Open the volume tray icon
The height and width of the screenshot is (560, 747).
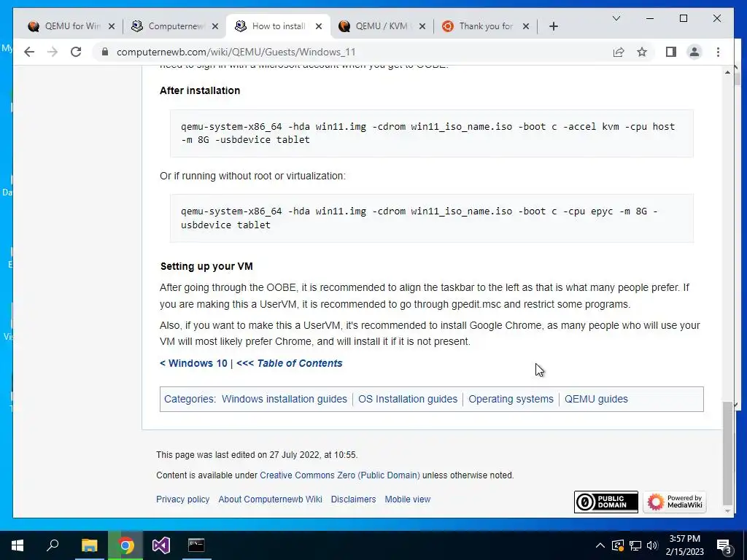(x=652, y=545)
